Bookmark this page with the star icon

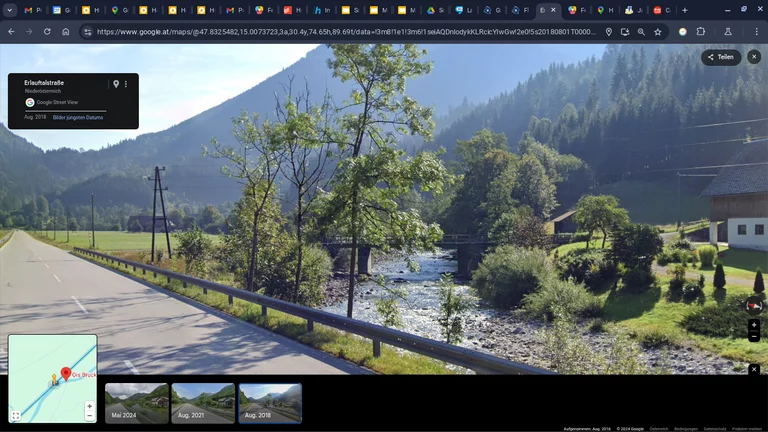(658, 31)
